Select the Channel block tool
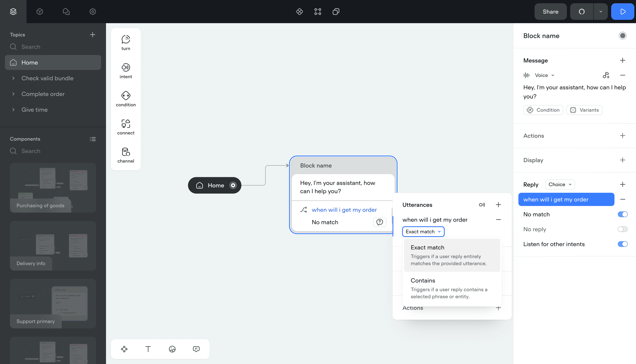 point(126,154)
